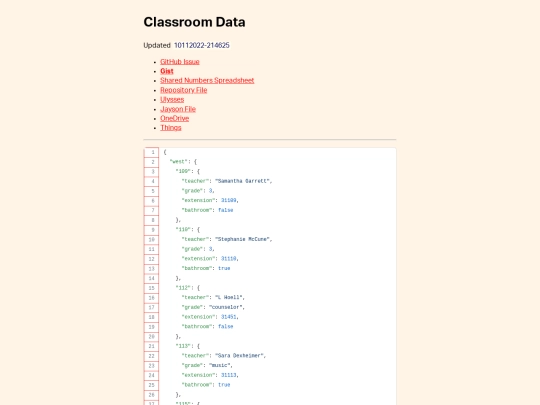
Task: Click line number 1 in code gutter
Action: tap(152, 152)
